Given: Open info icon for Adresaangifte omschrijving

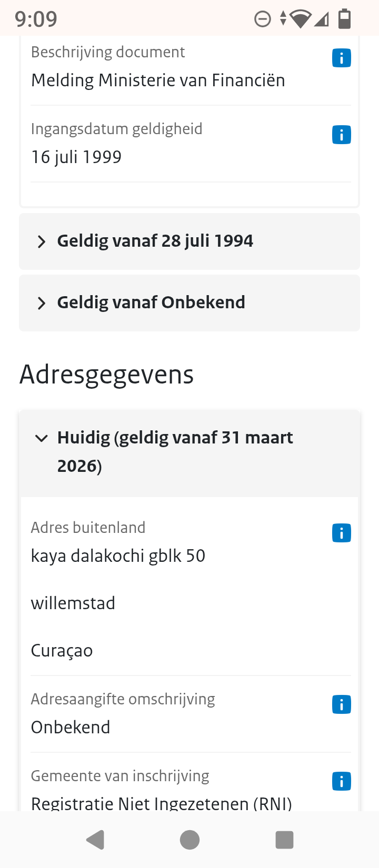Looking at the screenshot, I should [x=341, y=704].
